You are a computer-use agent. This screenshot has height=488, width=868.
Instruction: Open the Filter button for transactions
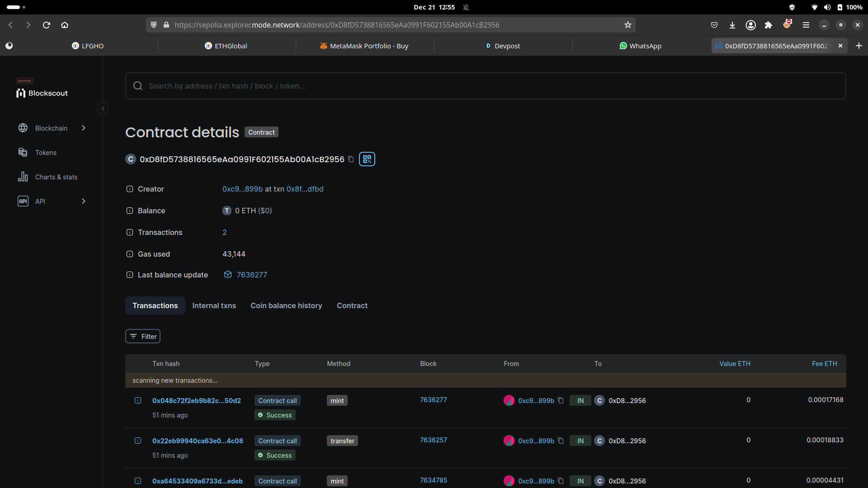pyautogui.click(x=143, y=336)
